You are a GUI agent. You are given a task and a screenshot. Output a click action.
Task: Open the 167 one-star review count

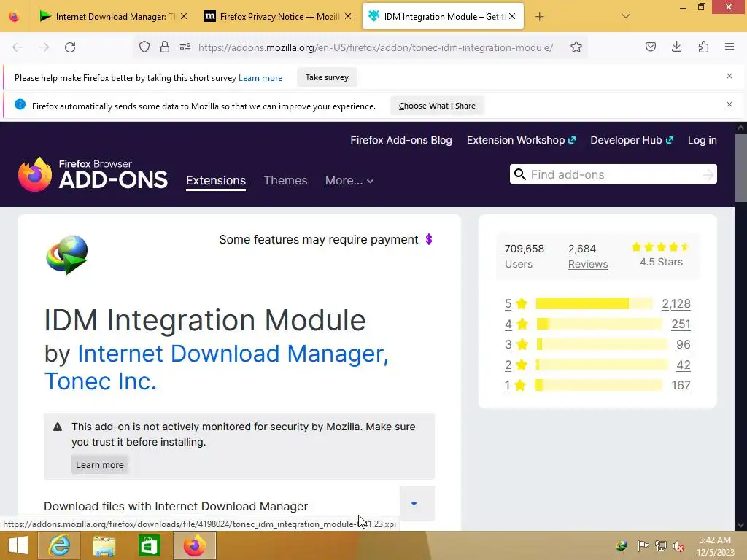(681, 385)
